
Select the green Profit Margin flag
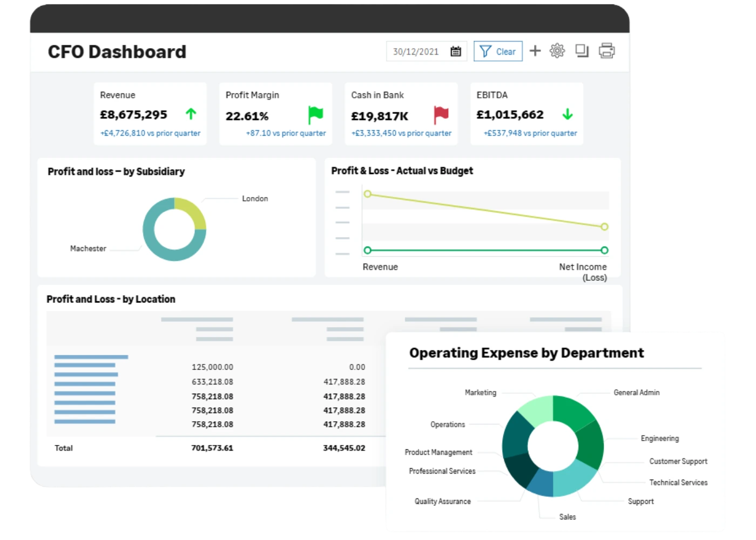(x=315, y=115)
